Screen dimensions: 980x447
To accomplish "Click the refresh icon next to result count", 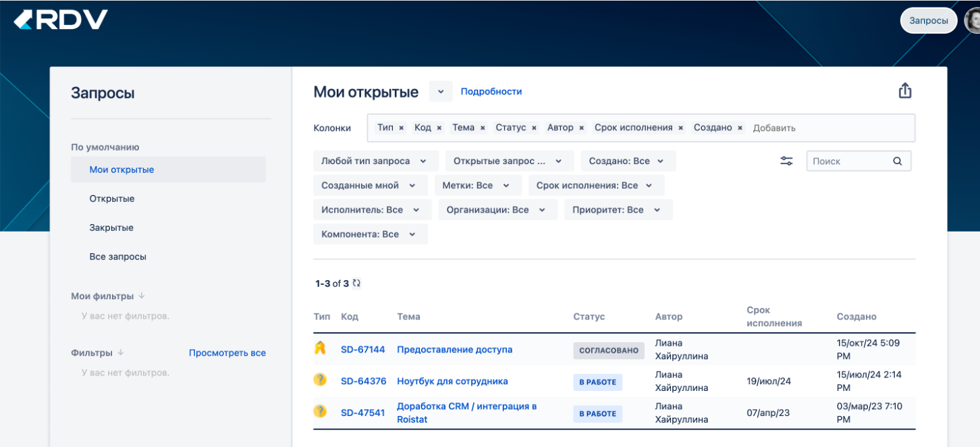I will click(356, 283).
